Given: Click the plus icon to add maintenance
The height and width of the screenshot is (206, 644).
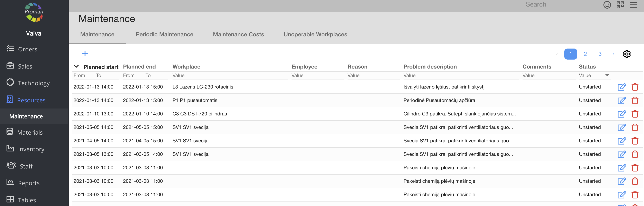Looking at the screenshot, I should (x=85, y=54).
